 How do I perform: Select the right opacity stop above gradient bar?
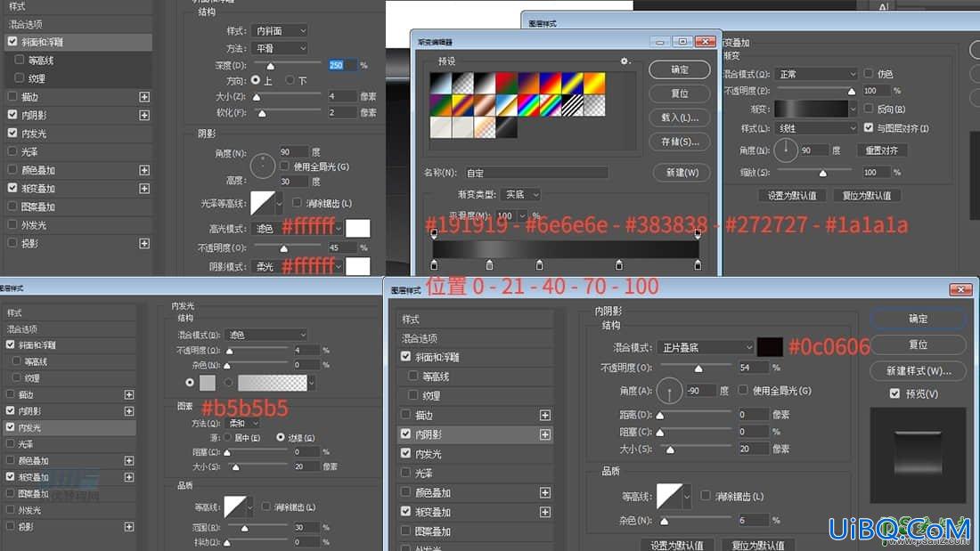[x=698, y=233]
